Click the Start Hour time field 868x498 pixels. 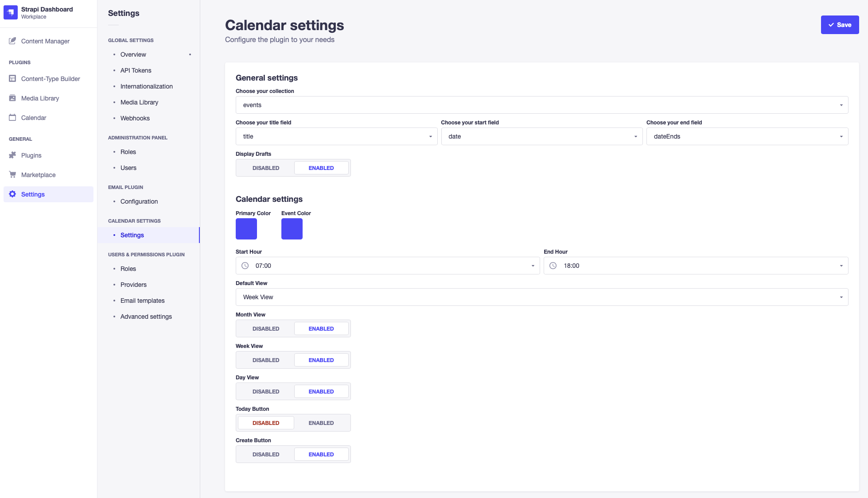(387, 266)
